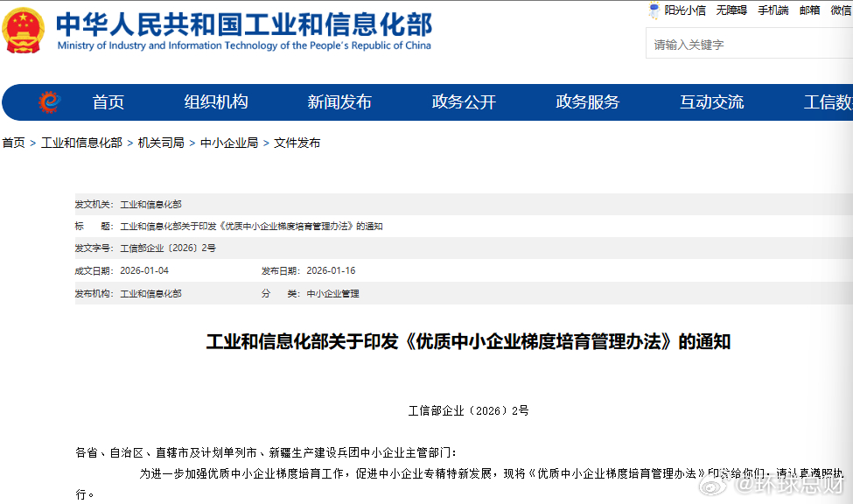Open 政务服务 navigation menu

coord(588,101)
